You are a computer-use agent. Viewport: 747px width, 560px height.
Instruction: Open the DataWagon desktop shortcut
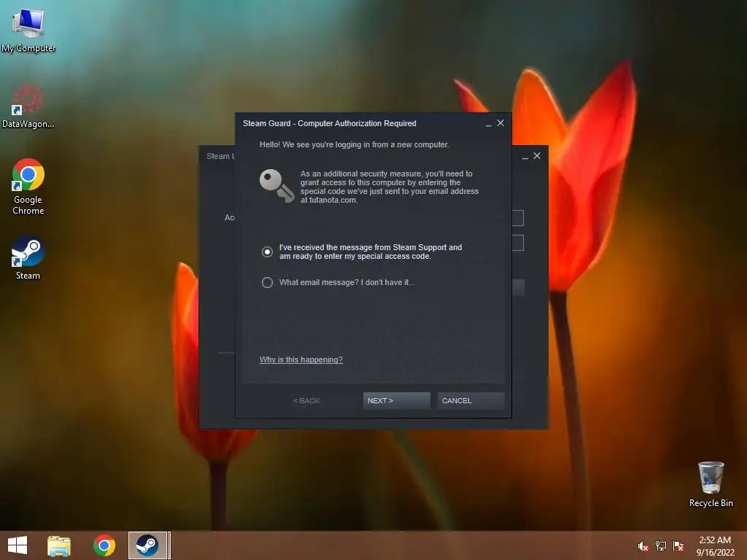pyautogui.click(x=28, y=106)
